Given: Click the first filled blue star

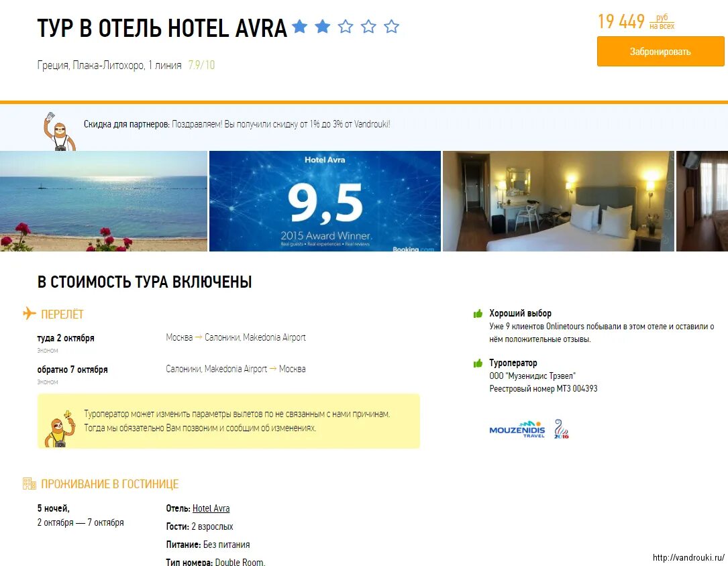Looking at the screenshot, I should click(299, 26).
